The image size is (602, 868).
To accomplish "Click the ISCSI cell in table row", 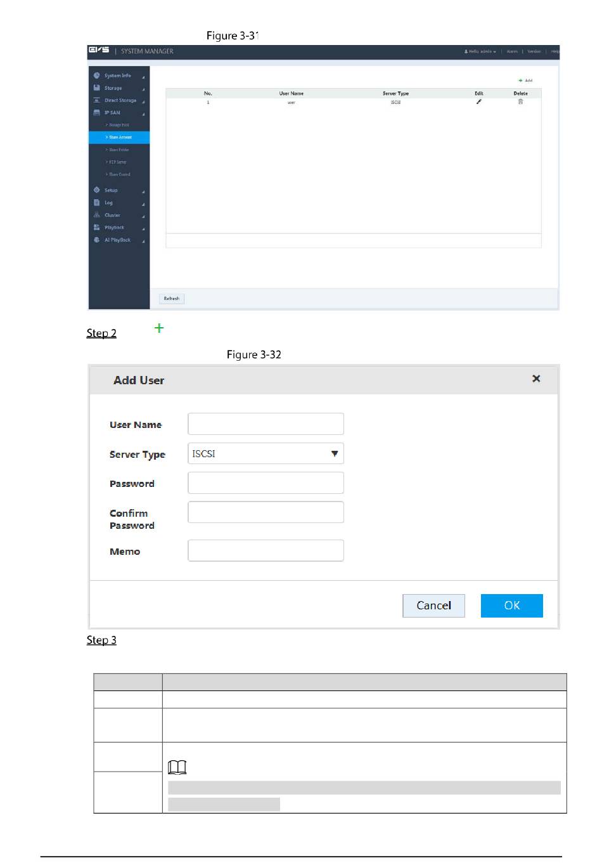I will 395,102.
